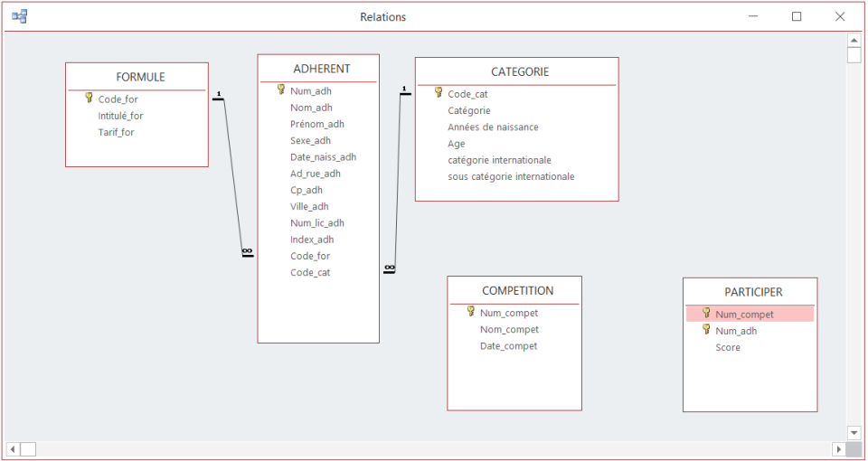Select Date_naiss_adh field
Viewport: 868px width, 461px height.
324,157
